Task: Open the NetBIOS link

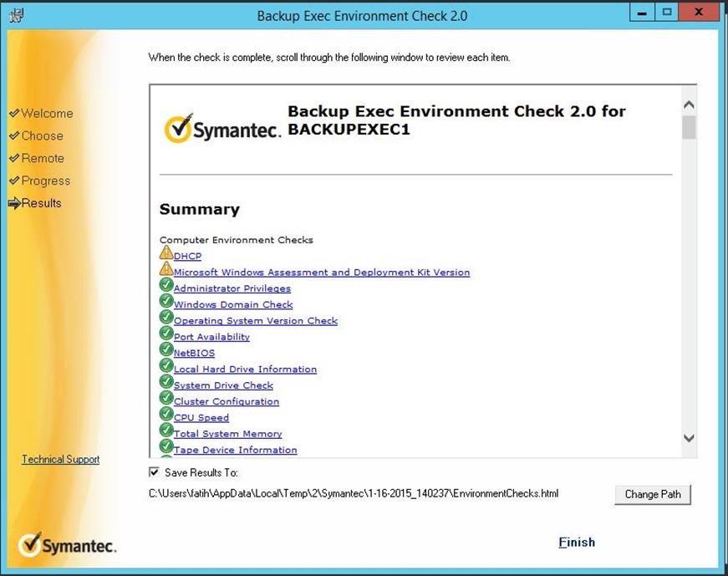Action: point(194,353)
